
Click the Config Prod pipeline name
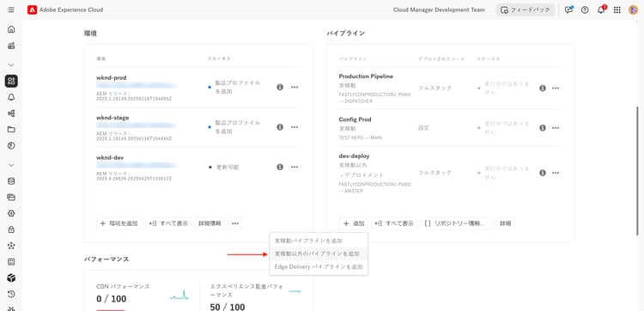(355, 119)
